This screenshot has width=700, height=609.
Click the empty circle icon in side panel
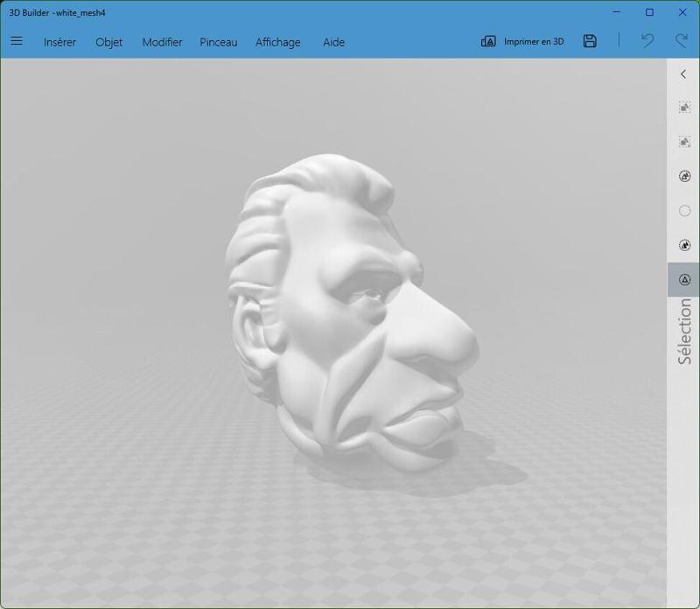[x=684, y=210]
